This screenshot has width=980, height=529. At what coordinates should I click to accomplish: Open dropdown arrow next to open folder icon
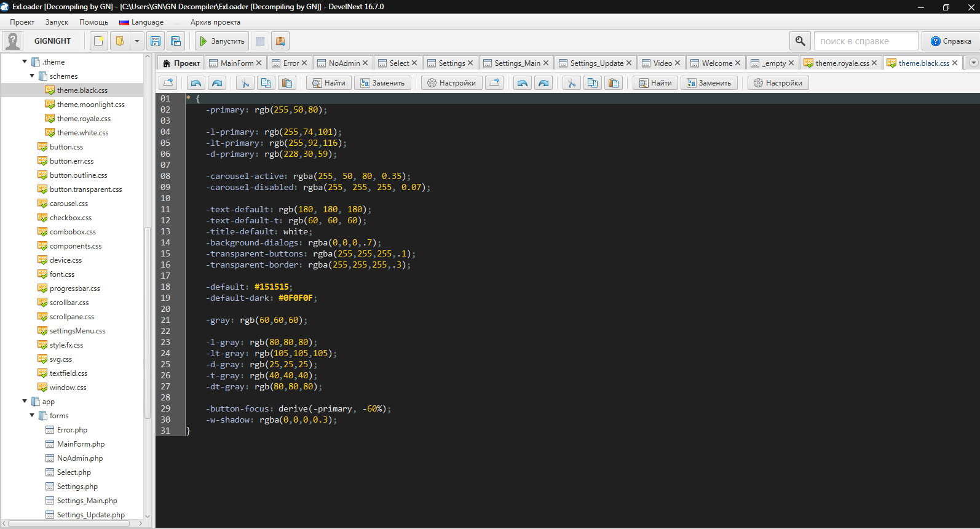[x=137, y=41]
